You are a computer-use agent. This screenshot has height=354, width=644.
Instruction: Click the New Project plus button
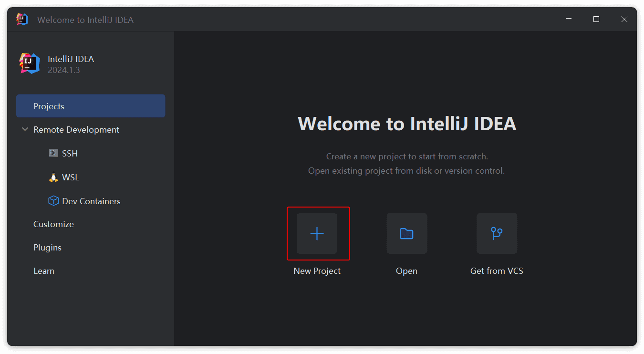pos(317,233)
